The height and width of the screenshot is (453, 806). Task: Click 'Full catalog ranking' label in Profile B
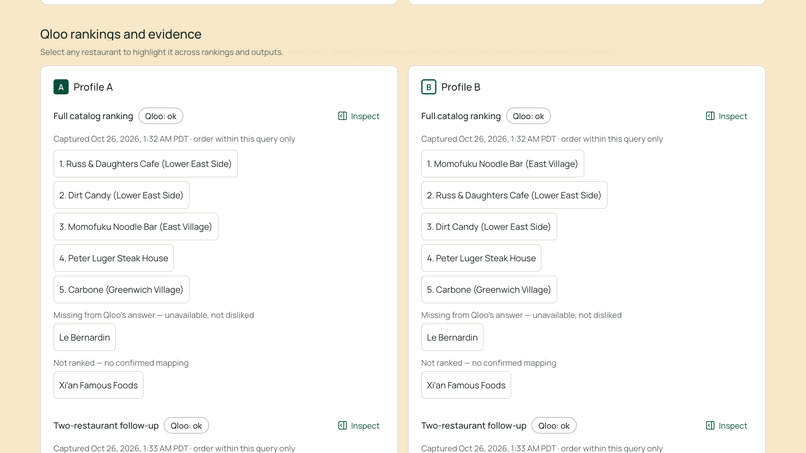[x=461, y=116]
